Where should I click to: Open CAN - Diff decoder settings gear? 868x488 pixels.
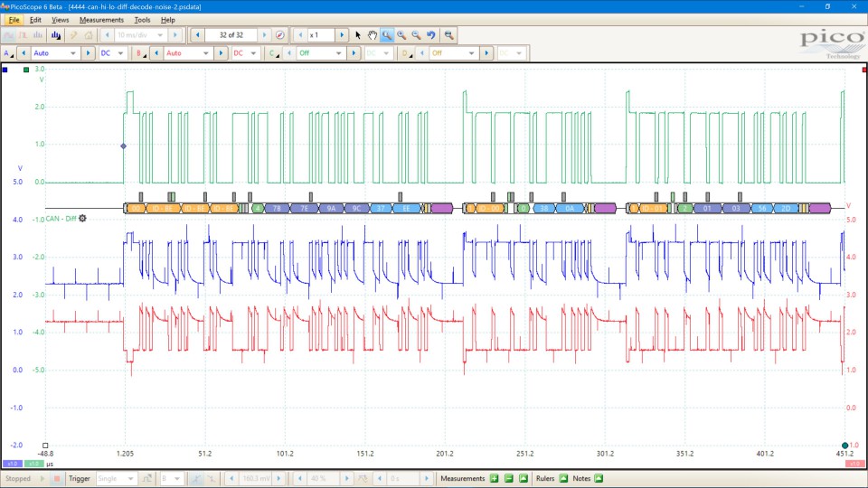[83, 218]
